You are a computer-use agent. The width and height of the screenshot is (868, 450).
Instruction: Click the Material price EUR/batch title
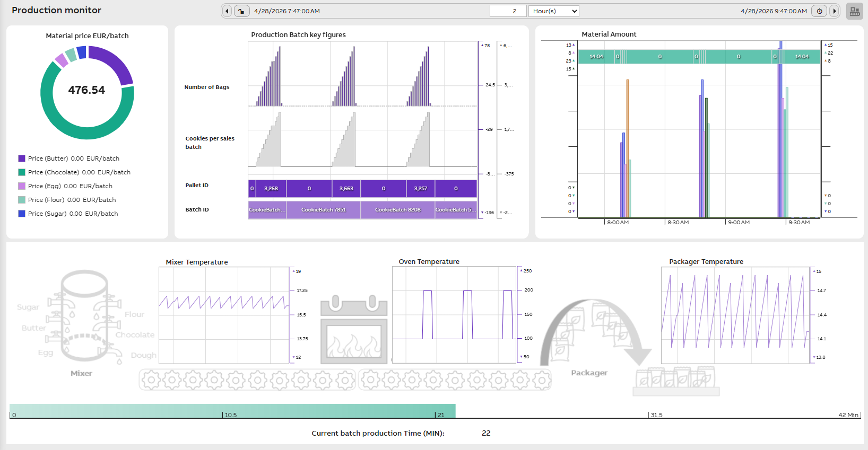87,36
